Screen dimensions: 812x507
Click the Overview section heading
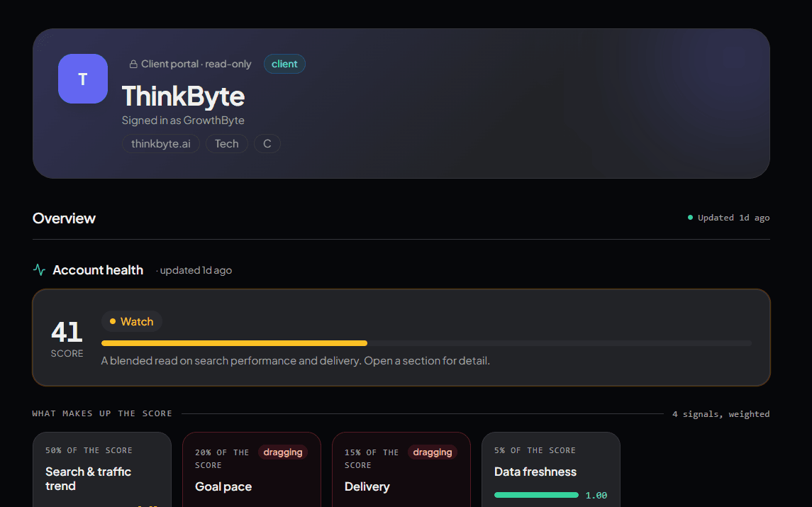coord(64,218)
